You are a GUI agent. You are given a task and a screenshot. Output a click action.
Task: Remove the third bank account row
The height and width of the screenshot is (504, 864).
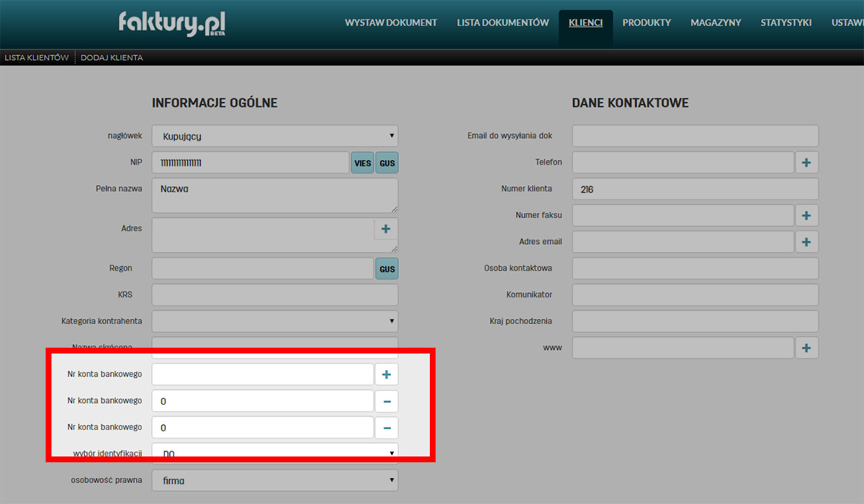[386, 428]
